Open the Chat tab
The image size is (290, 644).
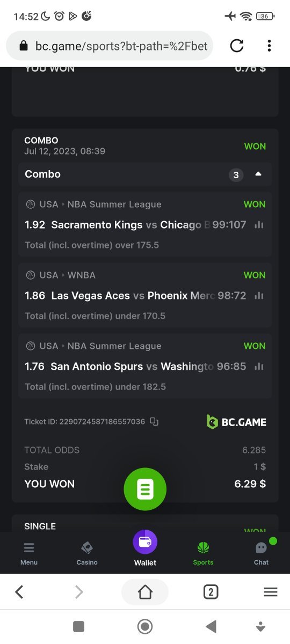tap(261, 554)
